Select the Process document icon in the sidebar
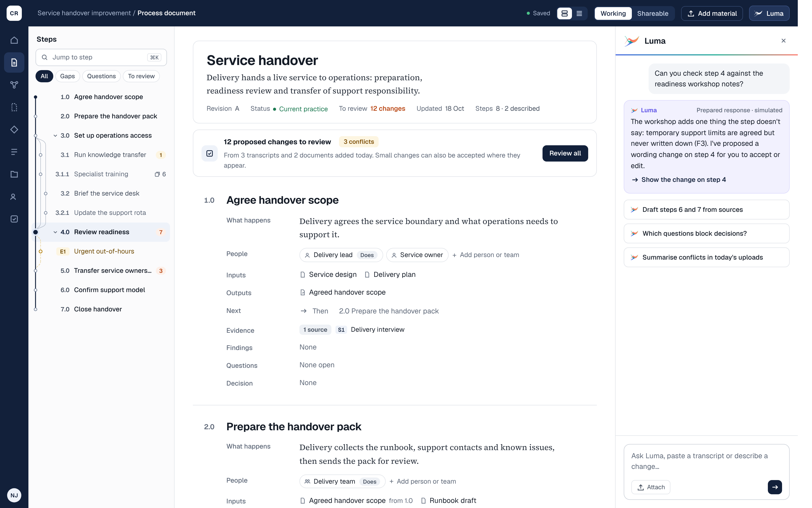This screenshot has height=508, width=812. point(14,62)
